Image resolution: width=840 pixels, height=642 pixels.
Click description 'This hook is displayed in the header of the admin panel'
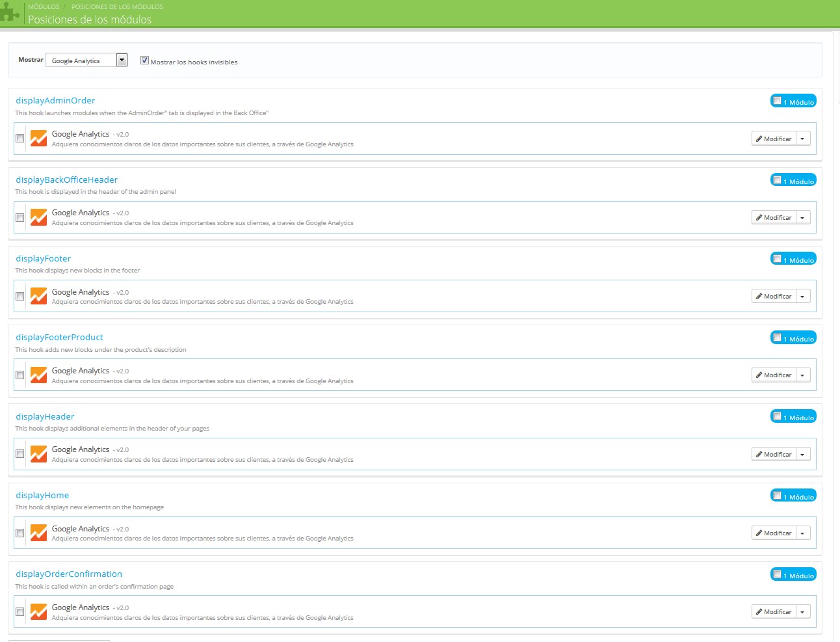coord(96,192)
